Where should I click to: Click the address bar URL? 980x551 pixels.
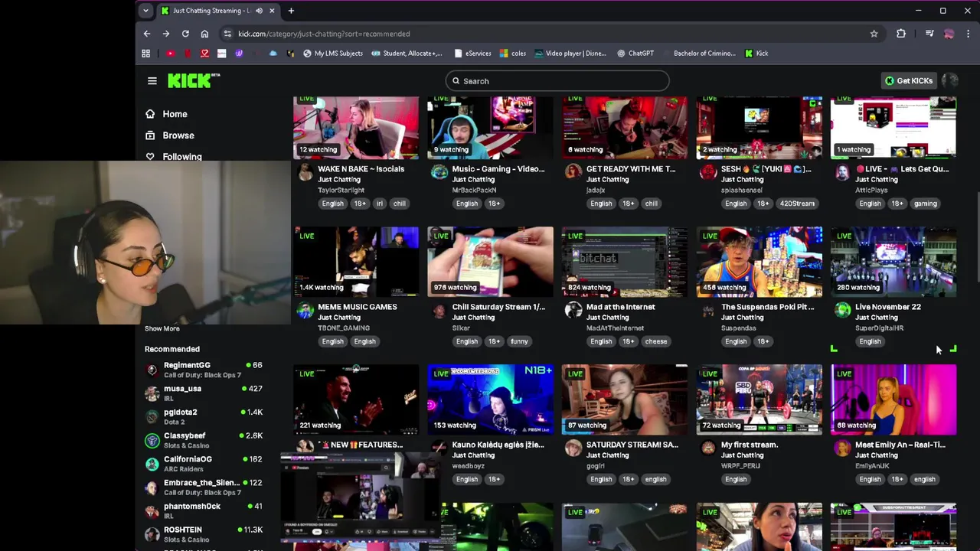pos(324,34)
